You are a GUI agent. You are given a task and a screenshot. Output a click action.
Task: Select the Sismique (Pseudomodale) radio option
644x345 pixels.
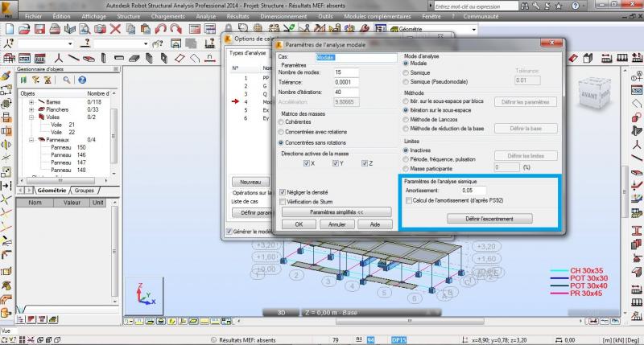[406, 82]
